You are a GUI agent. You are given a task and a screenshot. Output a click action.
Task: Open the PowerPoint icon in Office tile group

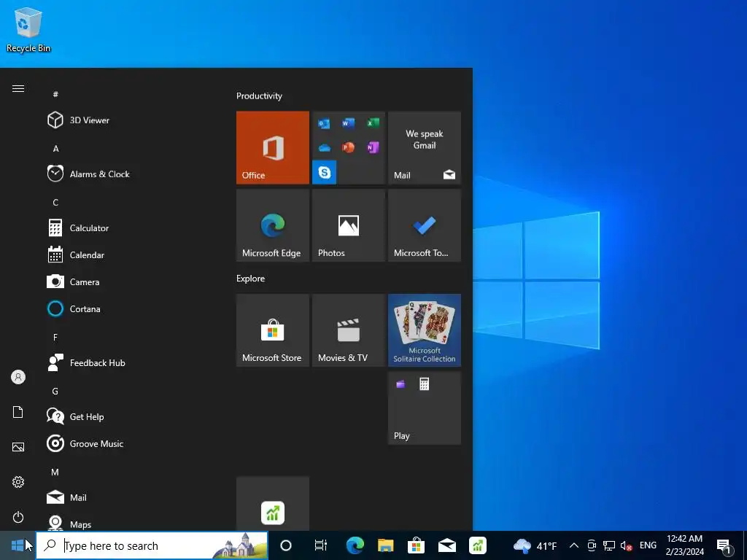(348, 147)
